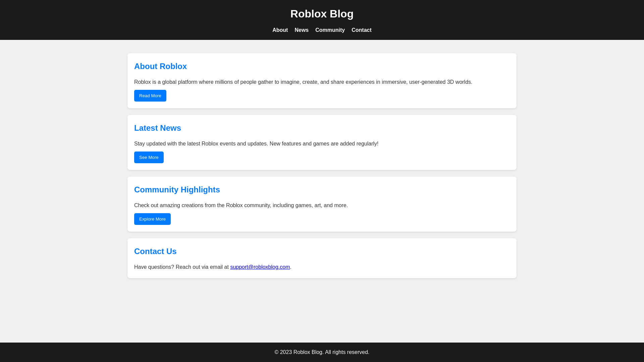644x362 pixels.
Task: Click the Read More button
Action: point(150,96)
